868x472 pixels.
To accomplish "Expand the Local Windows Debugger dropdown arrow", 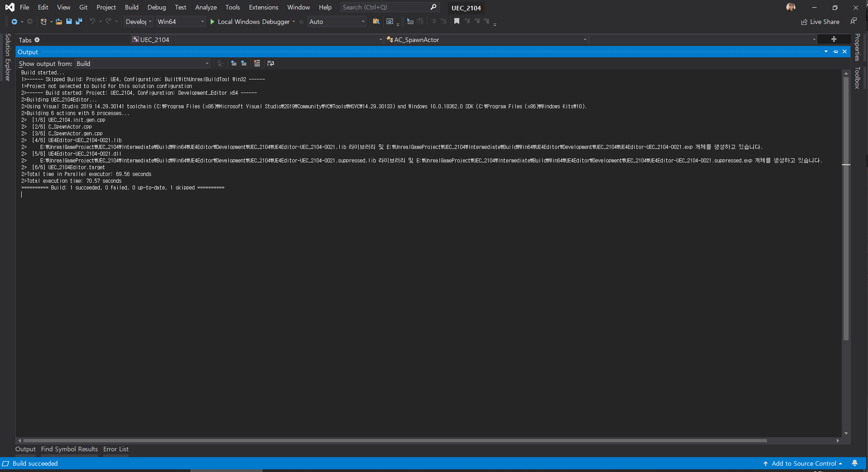I will (294, 22).
